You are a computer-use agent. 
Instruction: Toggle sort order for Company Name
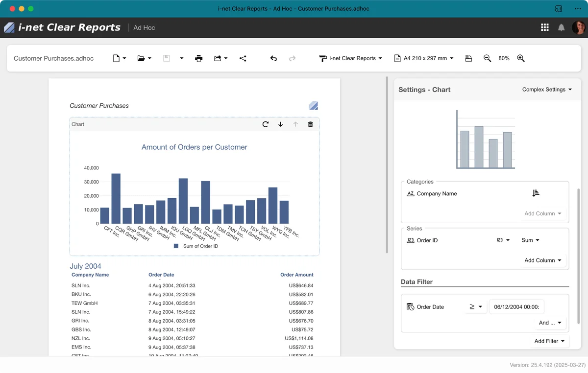tap(536, 193)
